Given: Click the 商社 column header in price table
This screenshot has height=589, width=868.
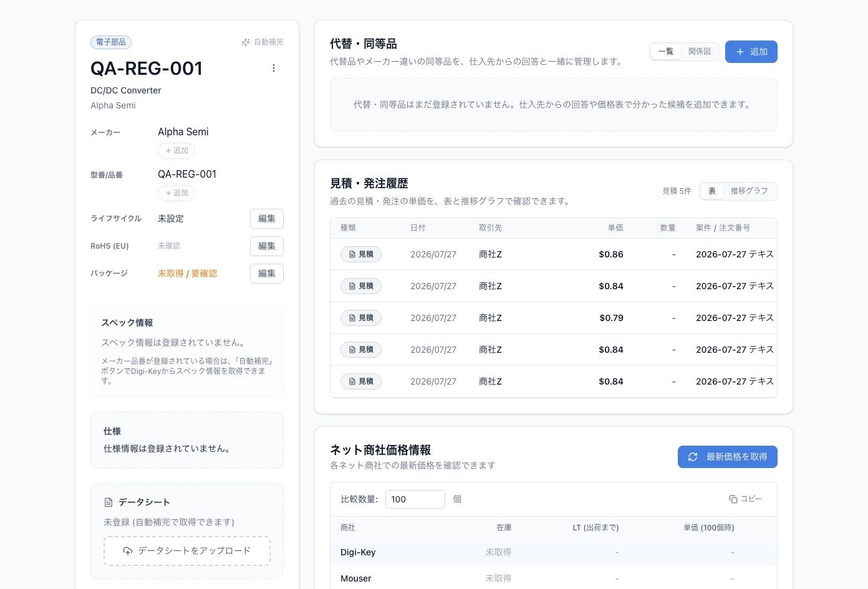Looking at the screenshot, I should coord(348,528).
